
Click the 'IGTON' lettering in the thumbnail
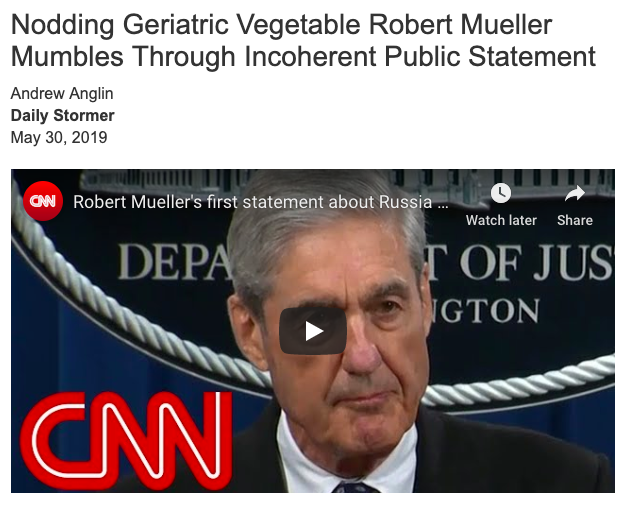coord(486,311)
